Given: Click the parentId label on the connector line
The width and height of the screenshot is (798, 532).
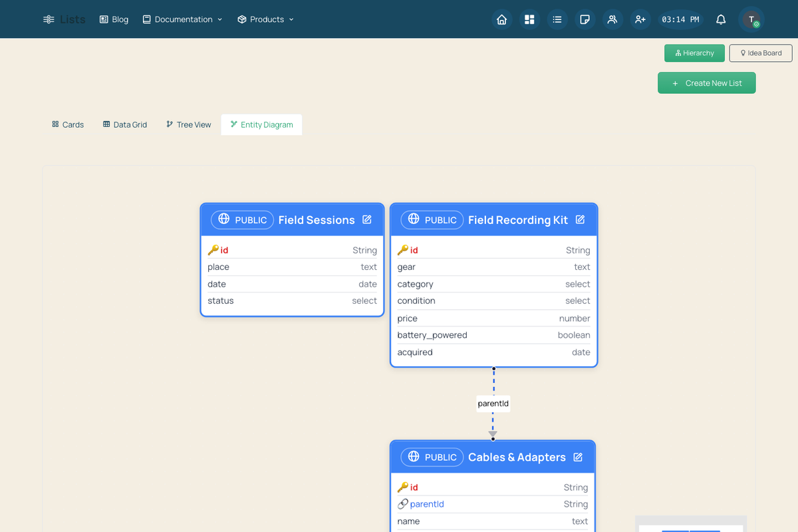Looking at the screenshot, I should (x=493, y=404).
